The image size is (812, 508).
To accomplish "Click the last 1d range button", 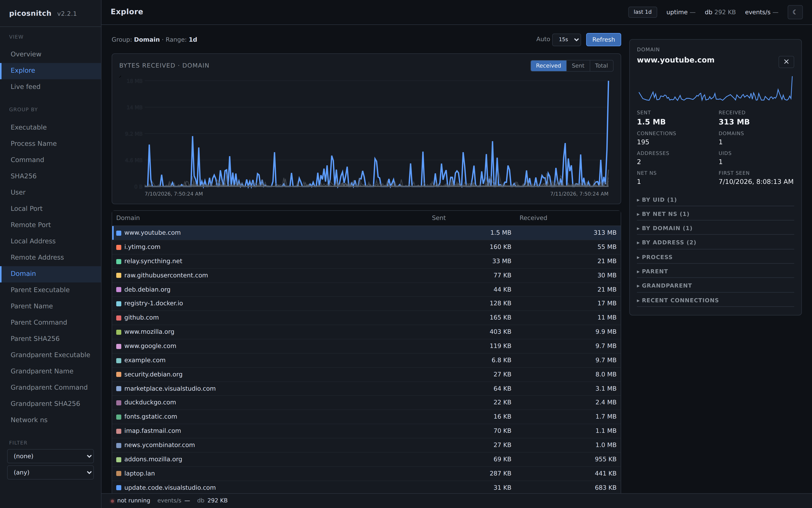I will click(x=642, y=12).
